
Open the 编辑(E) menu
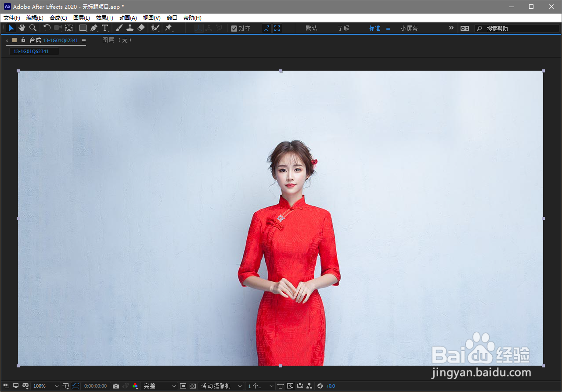coord(35,18)
